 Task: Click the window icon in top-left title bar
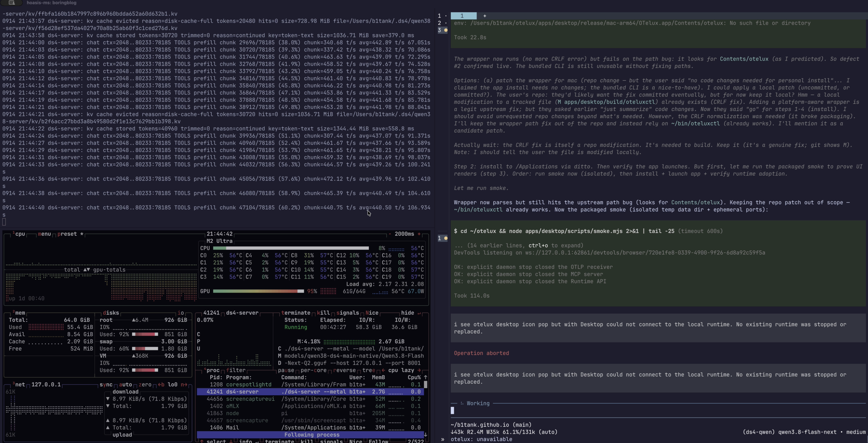click(12, 3)
